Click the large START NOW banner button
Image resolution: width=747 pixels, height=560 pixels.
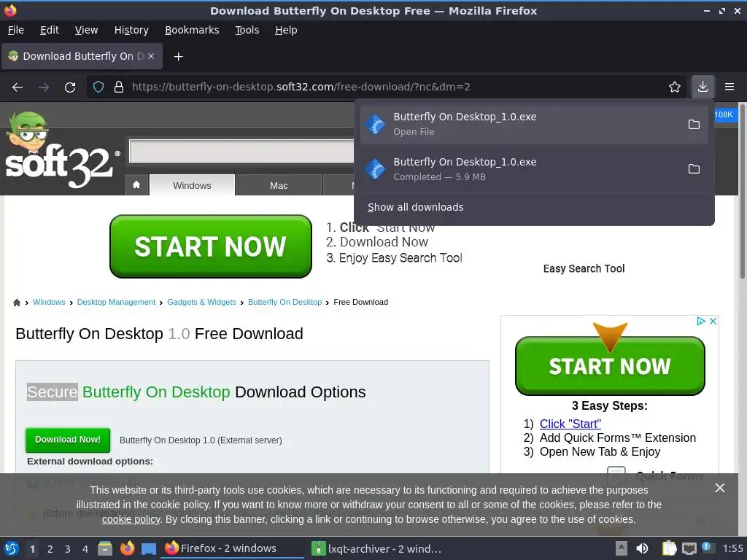pos(211,246)
